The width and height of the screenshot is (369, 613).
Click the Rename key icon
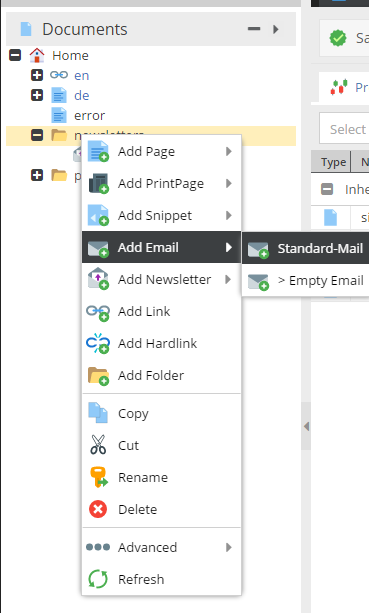(98, 477)
